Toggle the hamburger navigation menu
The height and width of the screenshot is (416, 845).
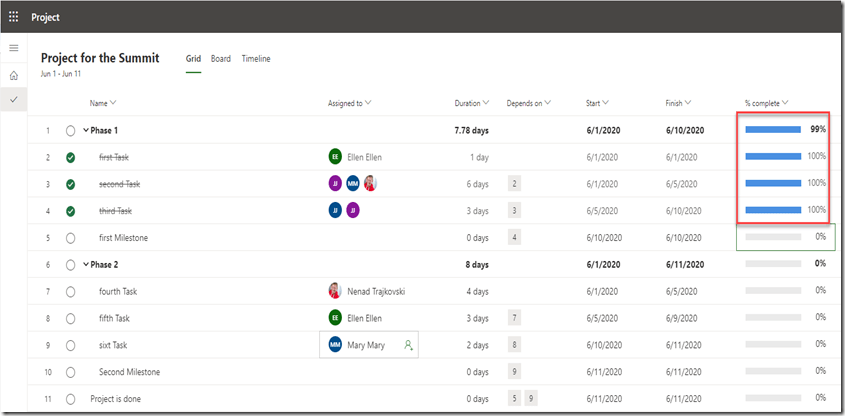[14, 48]
